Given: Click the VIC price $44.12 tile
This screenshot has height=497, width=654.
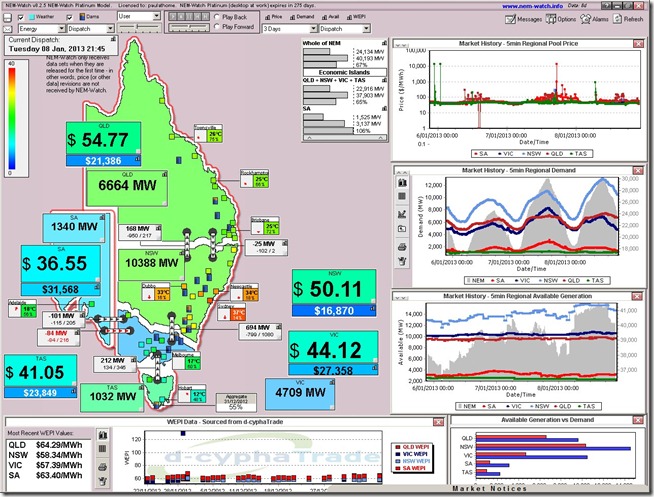Looking at the screenshot, I should coord(333,349).
